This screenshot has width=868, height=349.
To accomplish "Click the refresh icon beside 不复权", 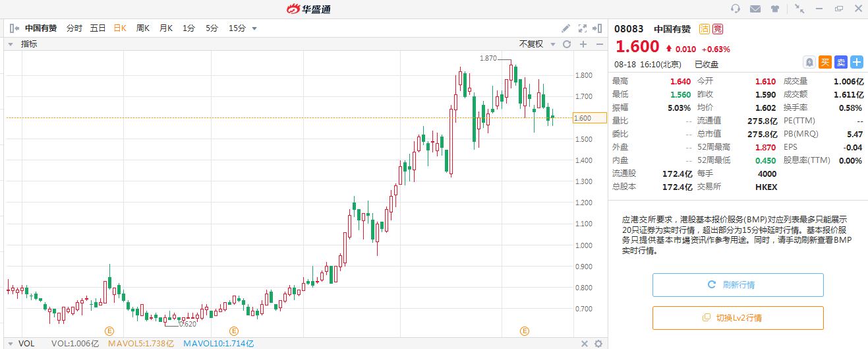I will 566,44.
